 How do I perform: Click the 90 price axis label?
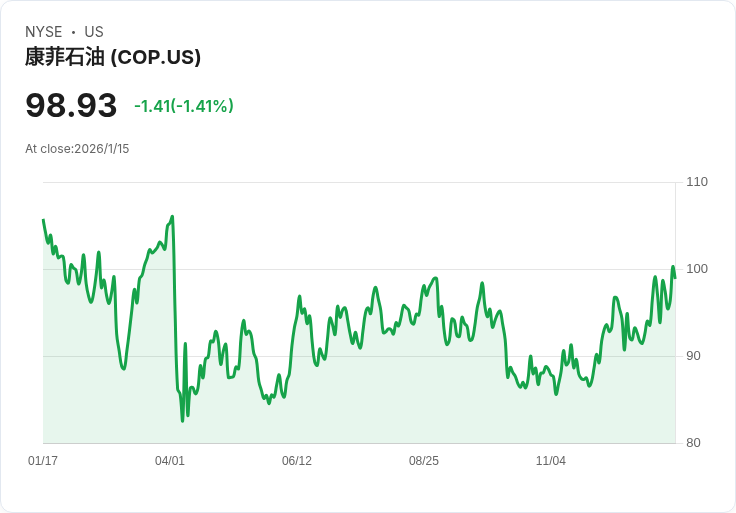click(693, 356)
